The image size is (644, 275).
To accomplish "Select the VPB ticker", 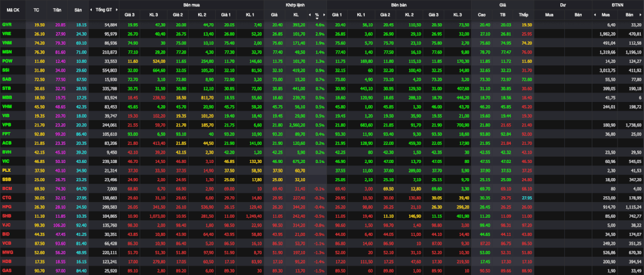I will pos(6,125).
